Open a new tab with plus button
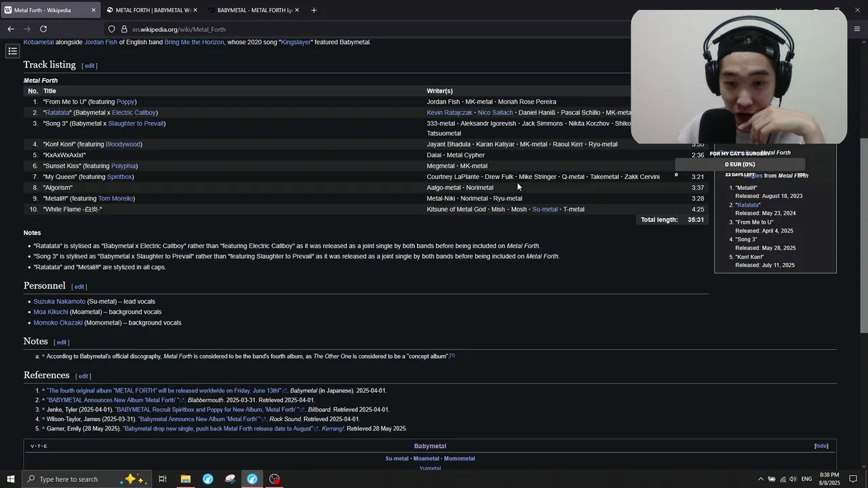This screenshot has width=868, height=488. point(313,10)
